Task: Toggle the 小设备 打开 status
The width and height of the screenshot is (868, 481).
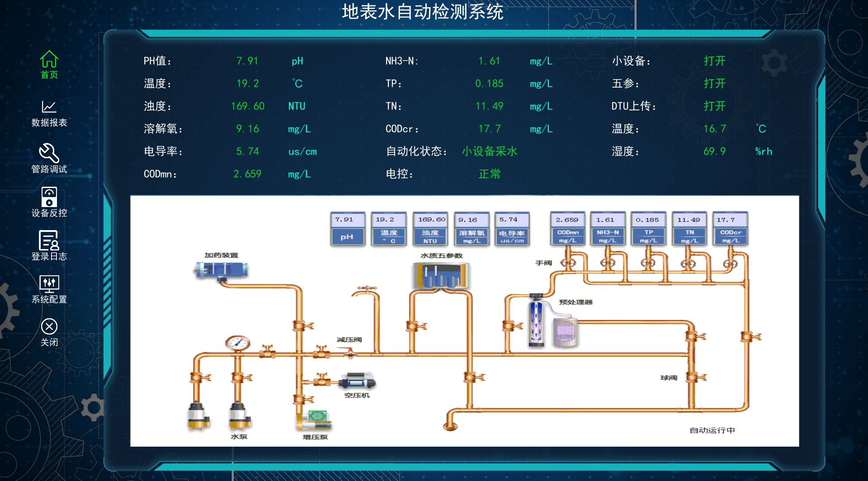Action: (714, 61)
